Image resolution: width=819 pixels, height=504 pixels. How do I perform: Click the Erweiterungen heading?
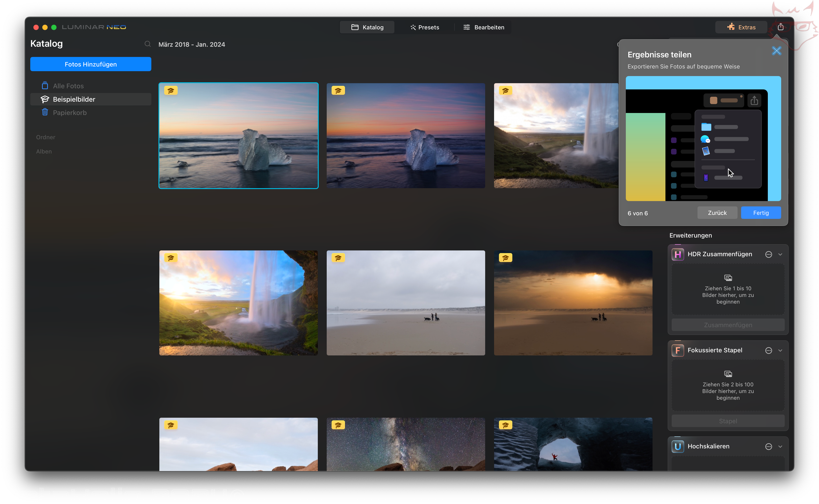(691, 235)
